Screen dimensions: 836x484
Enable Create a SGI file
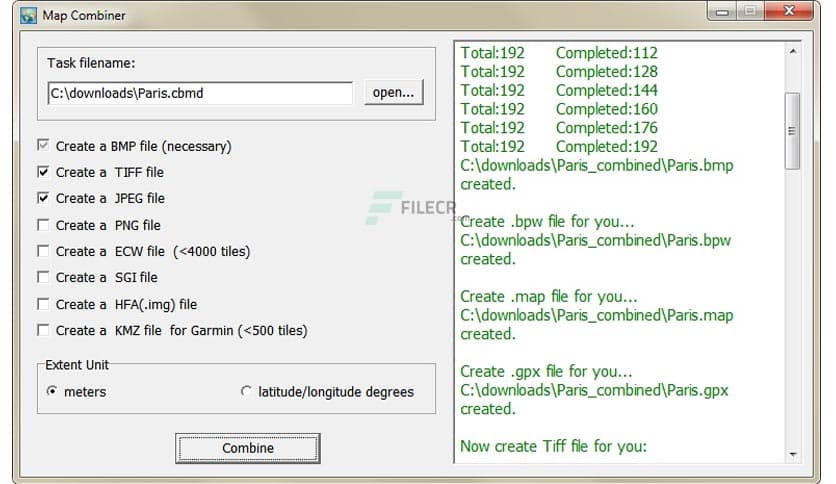point(43,277)
